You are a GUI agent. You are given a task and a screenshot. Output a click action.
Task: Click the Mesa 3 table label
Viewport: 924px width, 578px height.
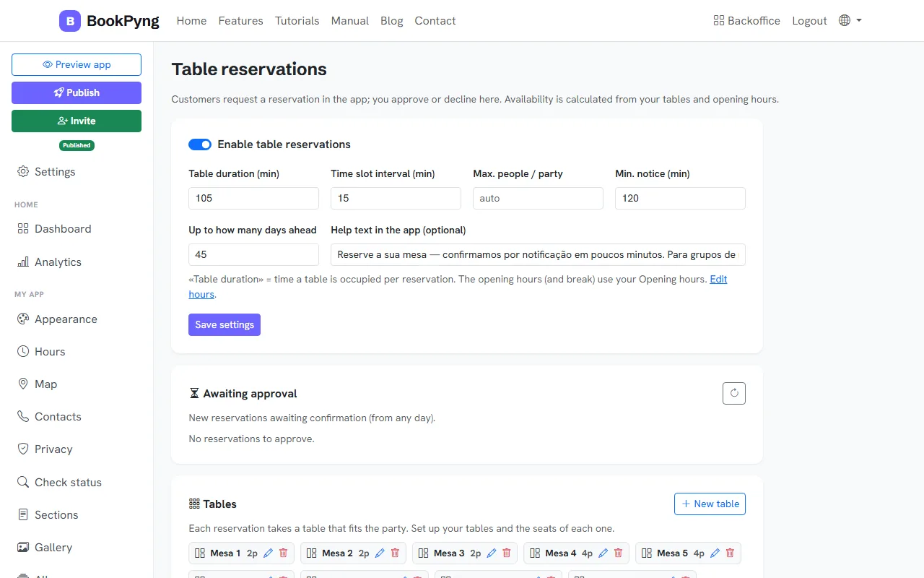point(449,553)
